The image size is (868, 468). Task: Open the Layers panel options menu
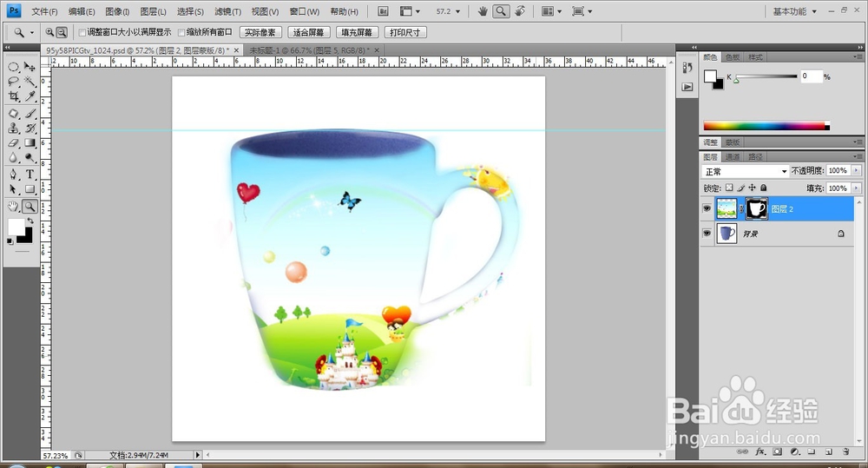click(857, 157)
